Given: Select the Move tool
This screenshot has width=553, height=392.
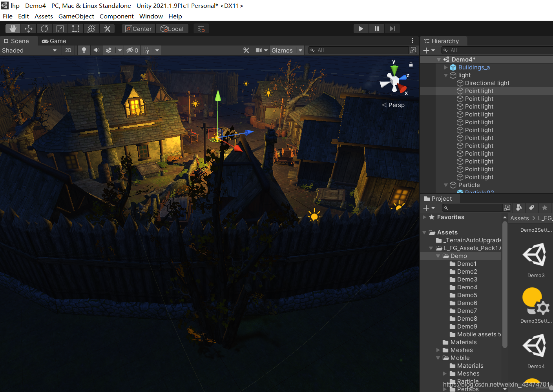Looking at the screenshot, I should 29,29.
